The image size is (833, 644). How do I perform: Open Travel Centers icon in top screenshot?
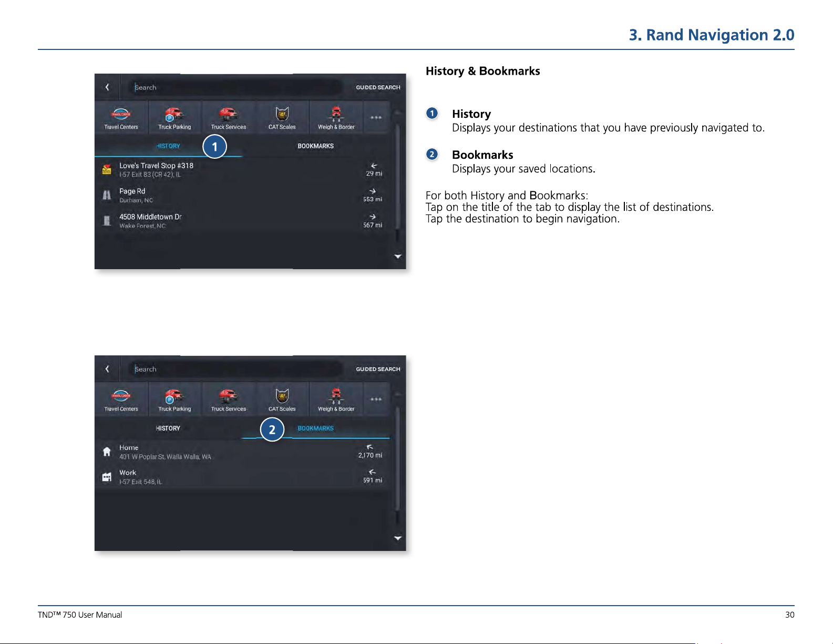click(121, 118)
